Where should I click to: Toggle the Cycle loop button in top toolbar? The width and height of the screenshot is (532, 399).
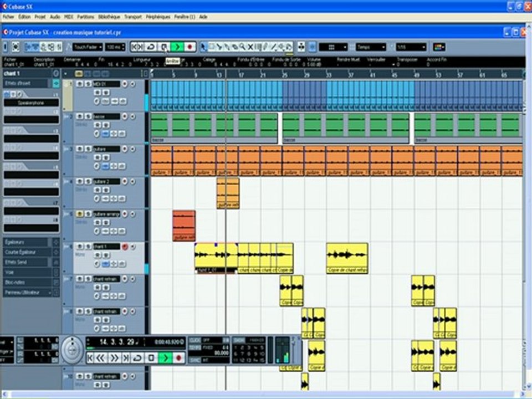coord(151,47)
